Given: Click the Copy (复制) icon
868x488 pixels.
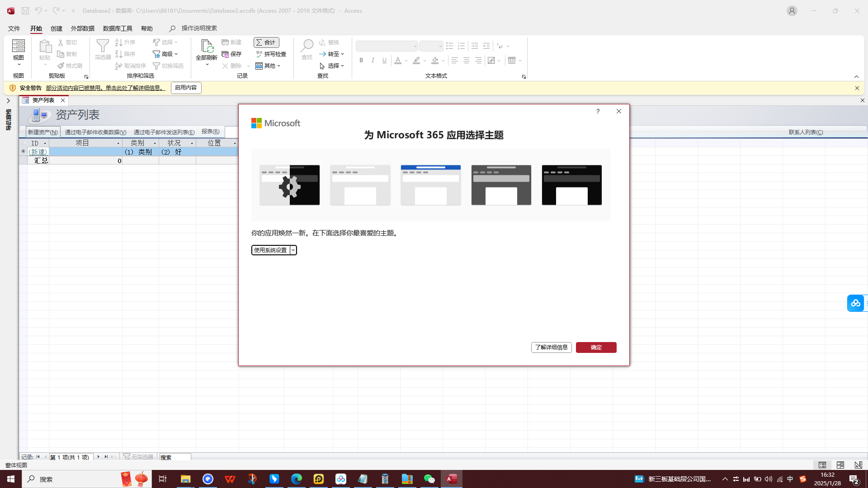Looking at the screenshot, I should point(61,54).
